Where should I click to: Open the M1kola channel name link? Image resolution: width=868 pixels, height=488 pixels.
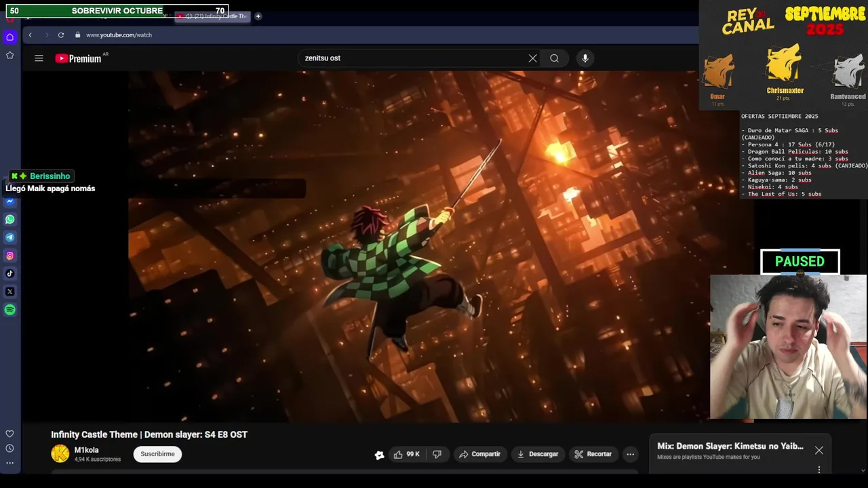pos(87,450)
